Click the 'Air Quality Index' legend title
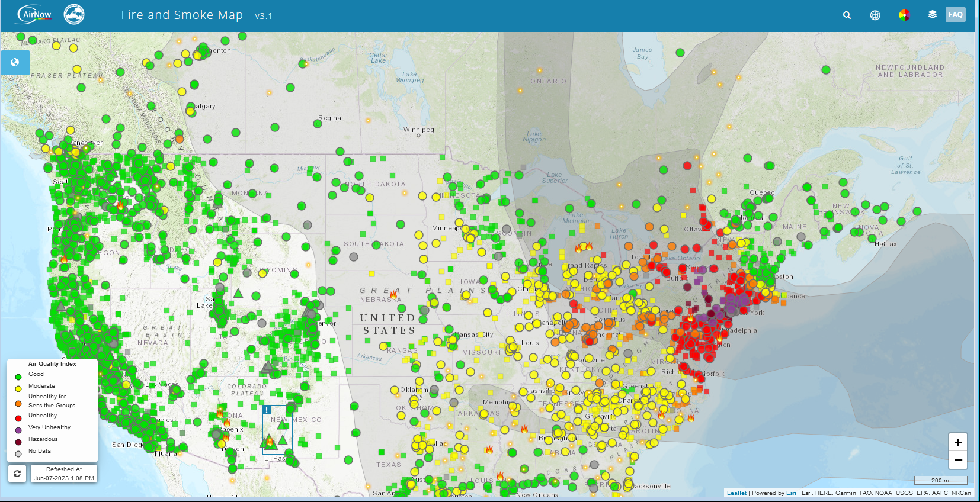 [x=52, y=364]
